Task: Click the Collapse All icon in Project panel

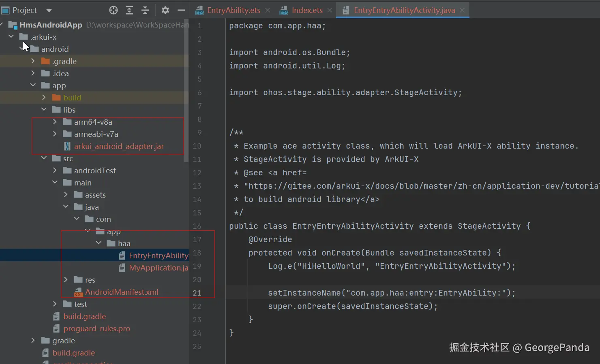Action: point(145,11)
